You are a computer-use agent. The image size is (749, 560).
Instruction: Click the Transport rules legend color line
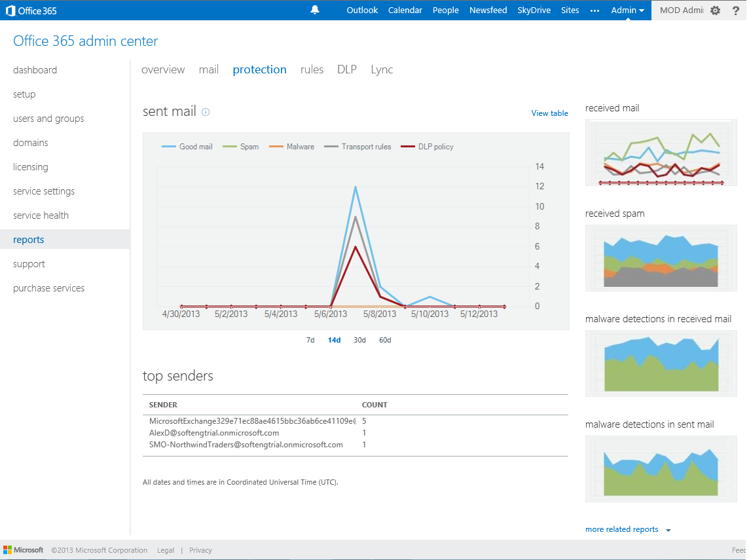pos(331,147)
